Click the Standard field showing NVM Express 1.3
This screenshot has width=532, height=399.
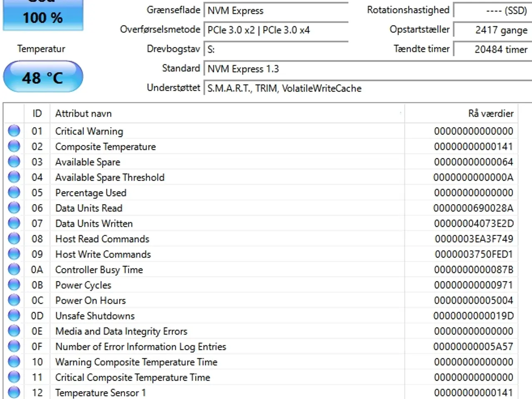click(x=368, y=69)
